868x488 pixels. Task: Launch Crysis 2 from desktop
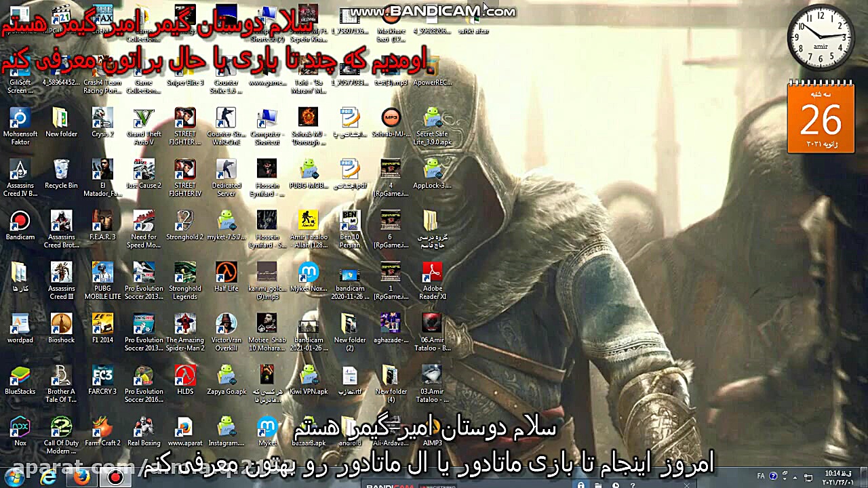click(102, 123)
